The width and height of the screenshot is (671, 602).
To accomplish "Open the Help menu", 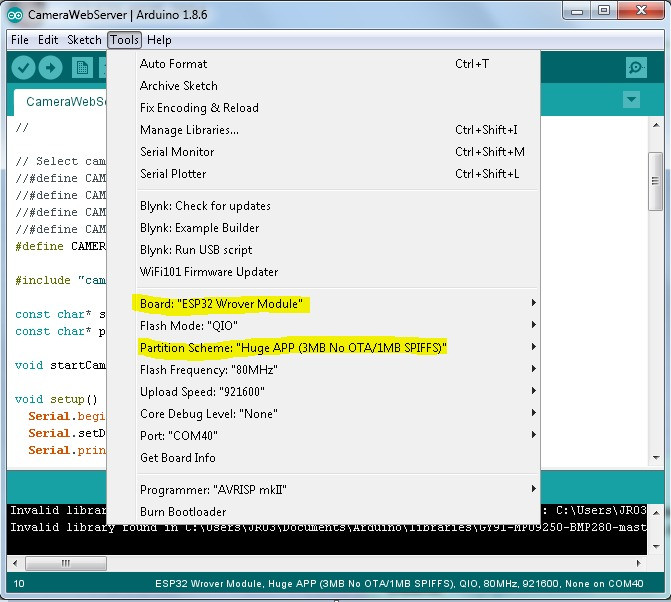I will pyautogui.click(x=159, y=40).
